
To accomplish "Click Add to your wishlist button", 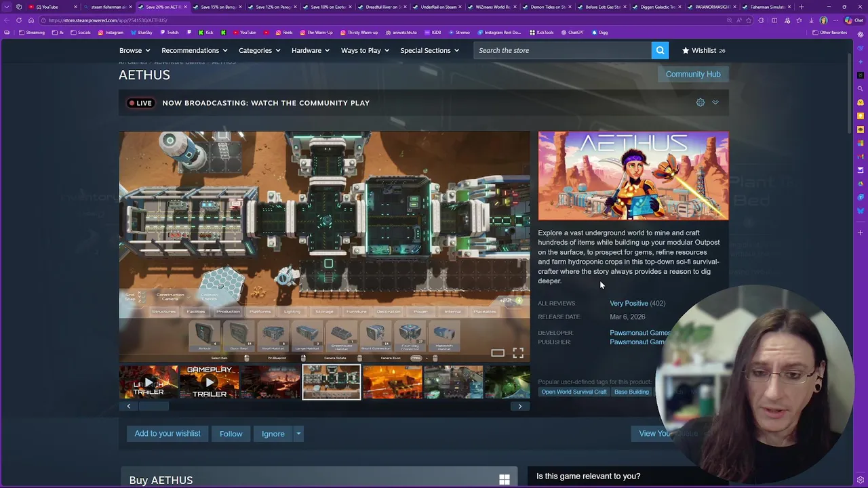I will click(167, 434).
